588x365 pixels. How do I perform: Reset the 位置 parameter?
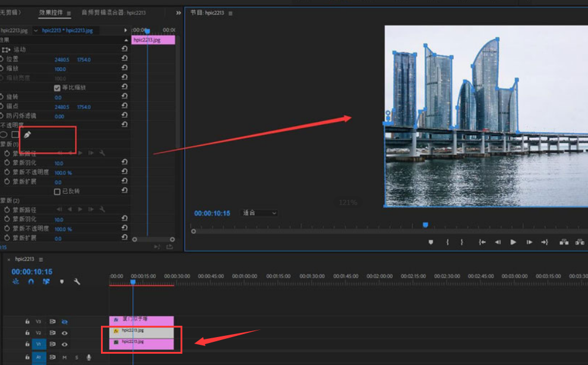click(124, 59)
